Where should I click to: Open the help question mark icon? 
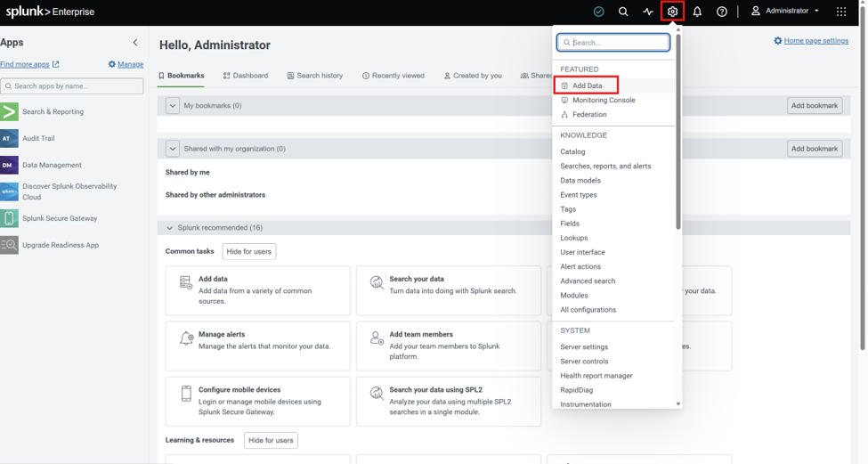[722, 12]
